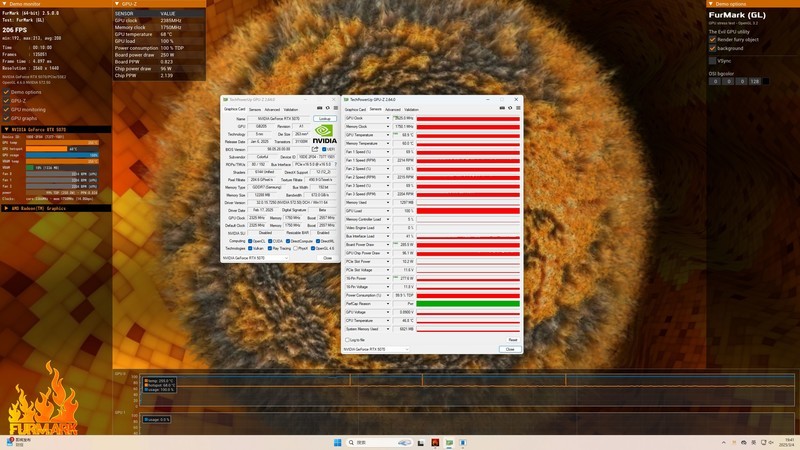Screen dimensions: 800x450
Task: Switch to Sensors tab in left GPU-Z window
Action: click(x=255, y=109)
